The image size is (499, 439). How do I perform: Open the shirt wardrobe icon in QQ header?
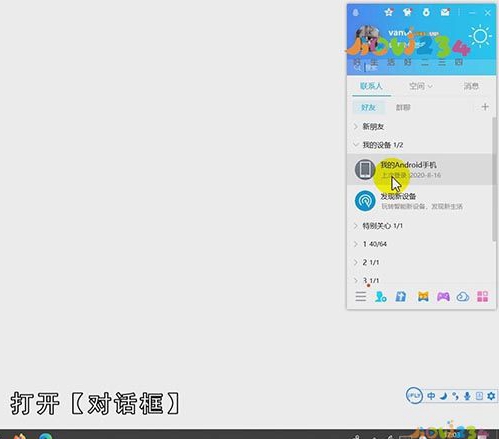[407, 12]
